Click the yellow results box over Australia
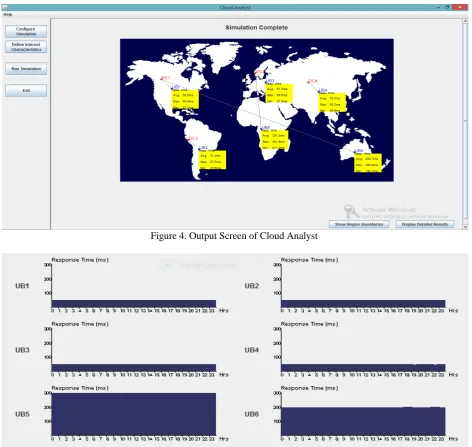This screenshot has width=472, height=447. pyautogui.click(x=368, y=163)
